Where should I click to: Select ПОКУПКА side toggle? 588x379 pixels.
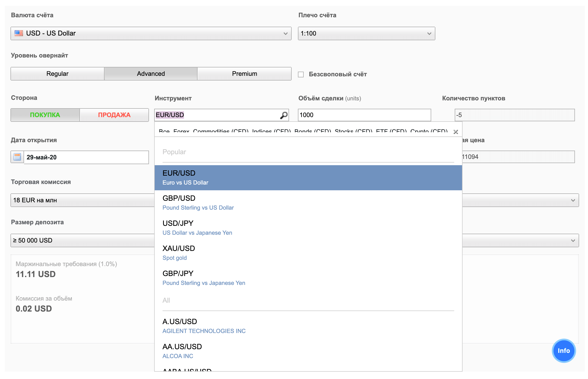click(x=45, y=115)
